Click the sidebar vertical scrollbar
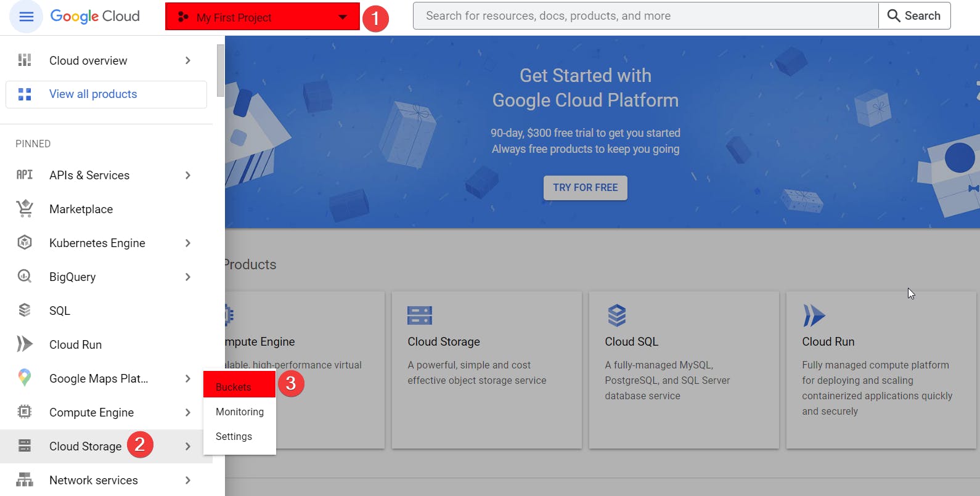 coord(221,70)
